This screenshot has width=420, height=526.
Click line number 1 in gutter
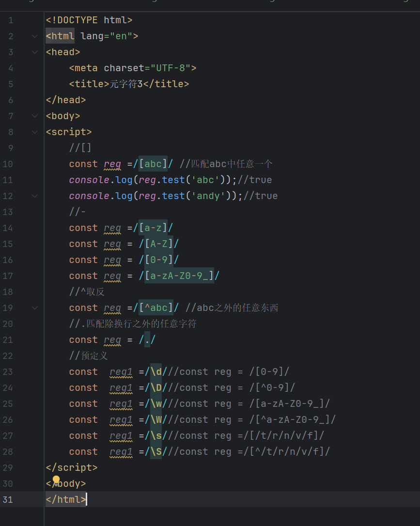tap(11, 20)
